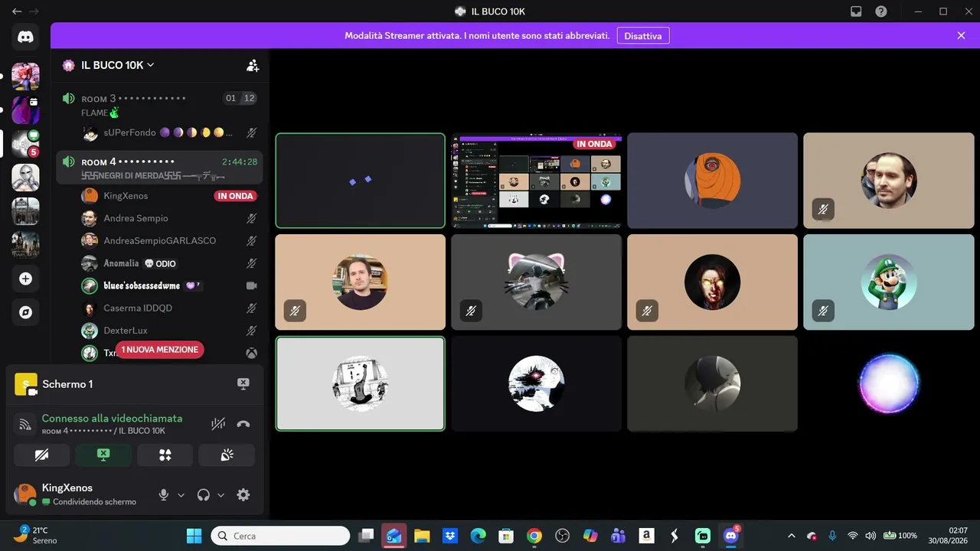Focus the black-and-white manga avatar tile
980x551 pixels.
360,383
